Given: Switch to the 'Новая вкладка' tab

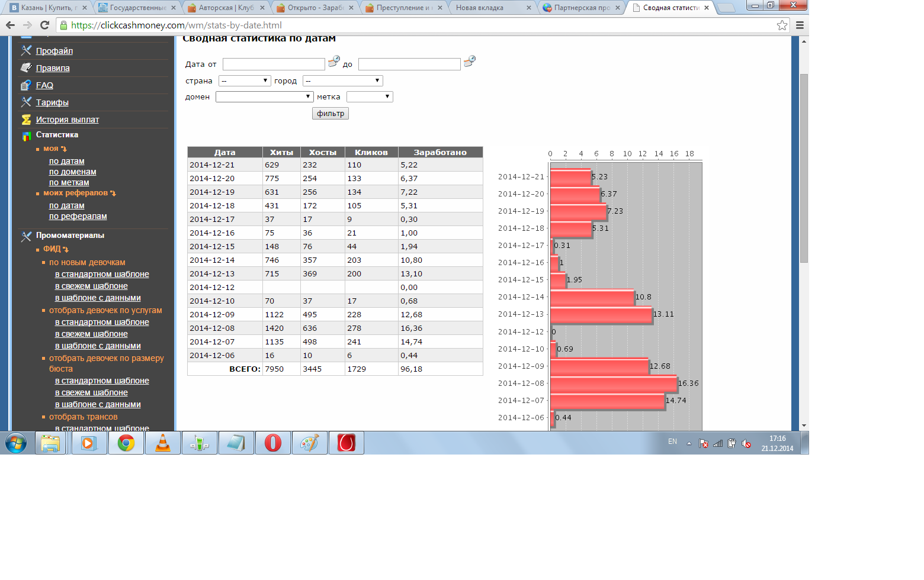Looking at the screenshot, I should [x=493, y=8].
